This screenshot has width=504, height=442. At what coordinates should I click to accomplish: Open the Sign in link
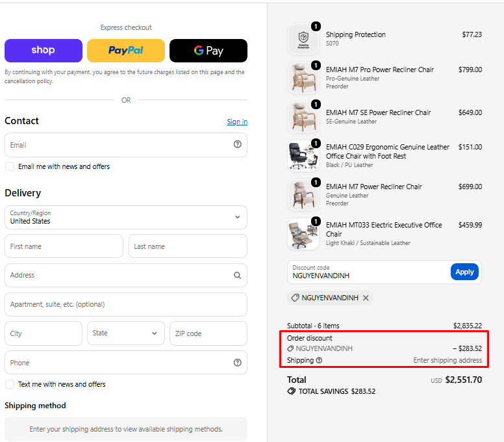(237, 122)
